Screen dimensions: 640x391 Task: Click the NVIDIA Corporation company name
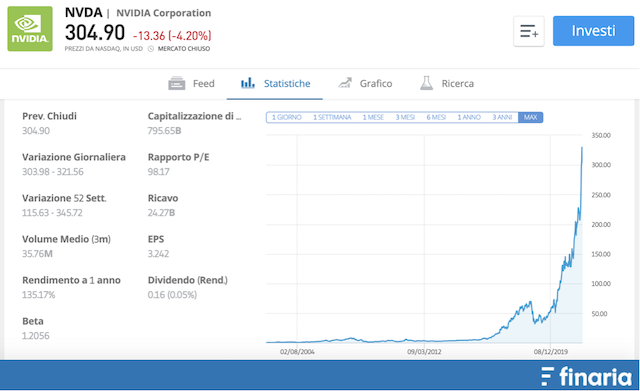(x=164, y=13)
